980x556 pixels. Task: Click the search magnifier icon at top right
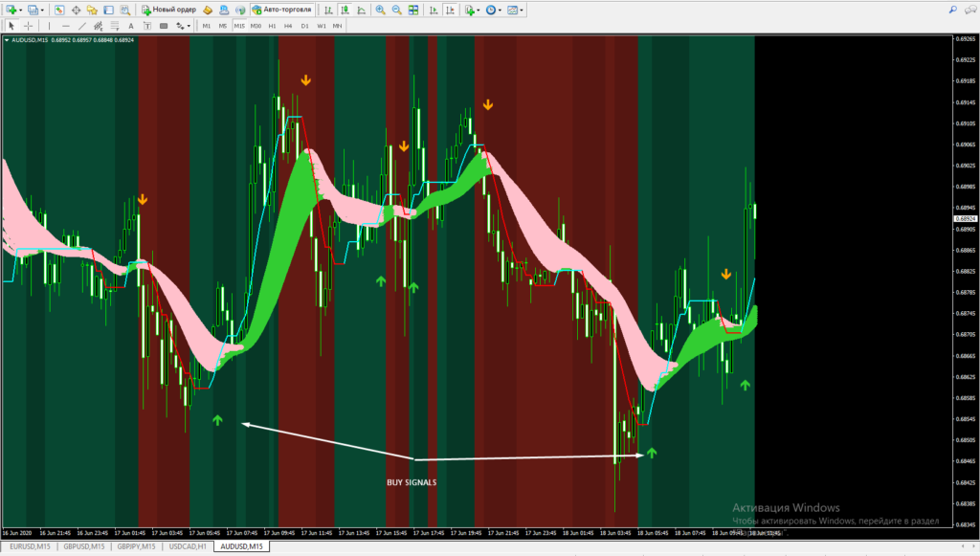click(x=952, y=10)
